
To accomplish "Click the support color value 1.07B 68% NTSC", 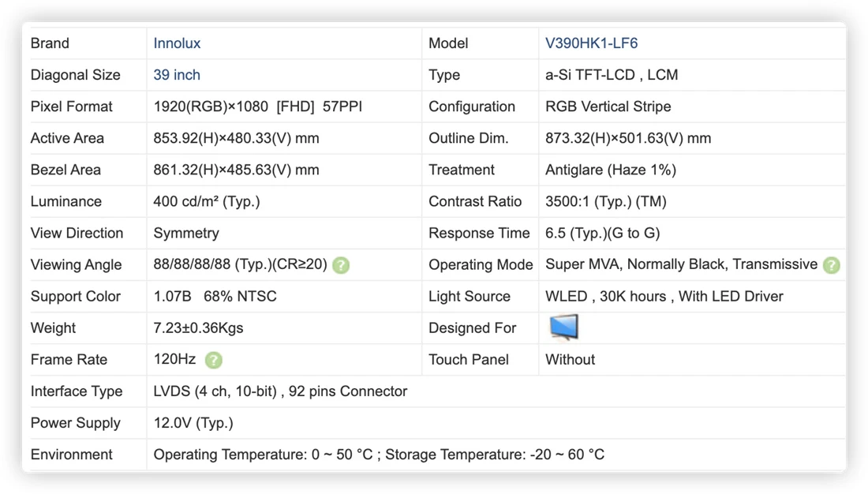I will (x=215, y=296).
